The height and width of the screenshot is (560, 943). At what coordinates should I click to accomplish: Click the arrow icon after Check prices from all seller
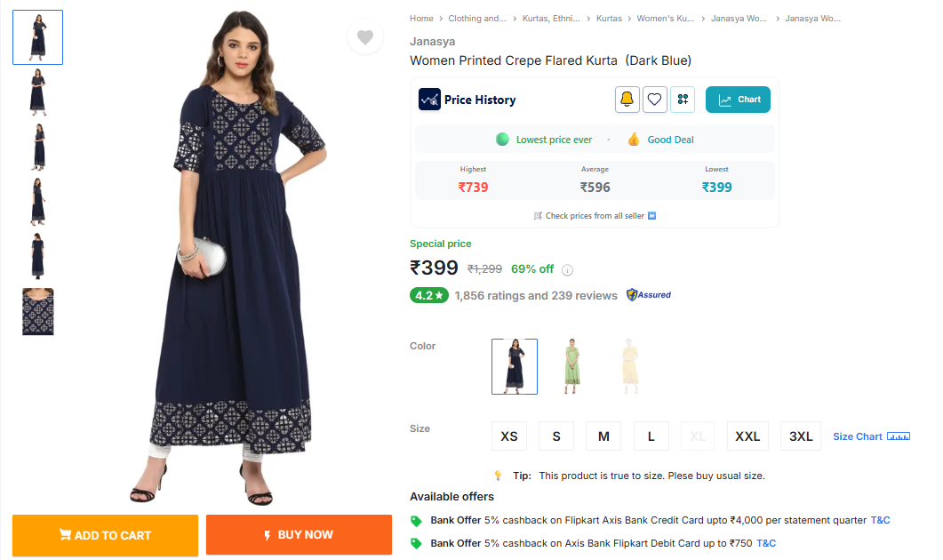[x=651, y=216]
